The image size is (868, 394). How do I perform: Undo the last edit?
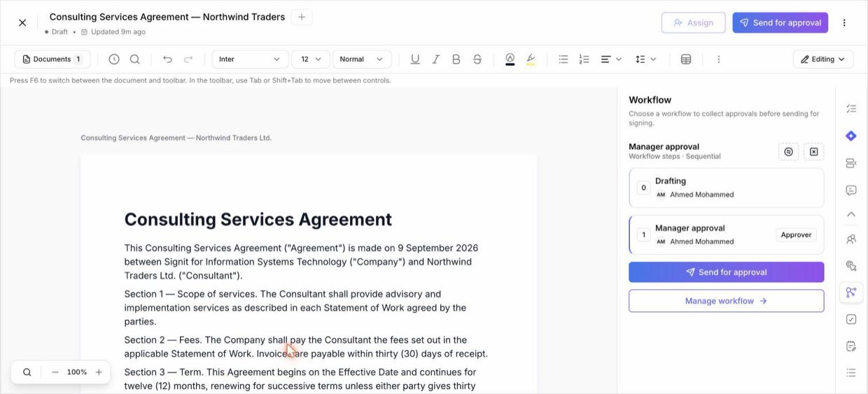coord(167,59)
